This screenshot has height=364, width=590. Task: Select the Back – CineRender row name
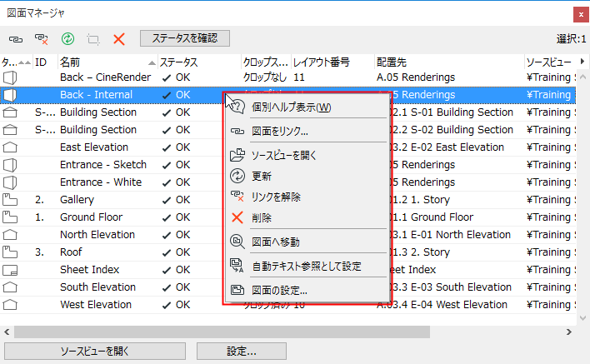pyautogui.click(x=105, y=77)
